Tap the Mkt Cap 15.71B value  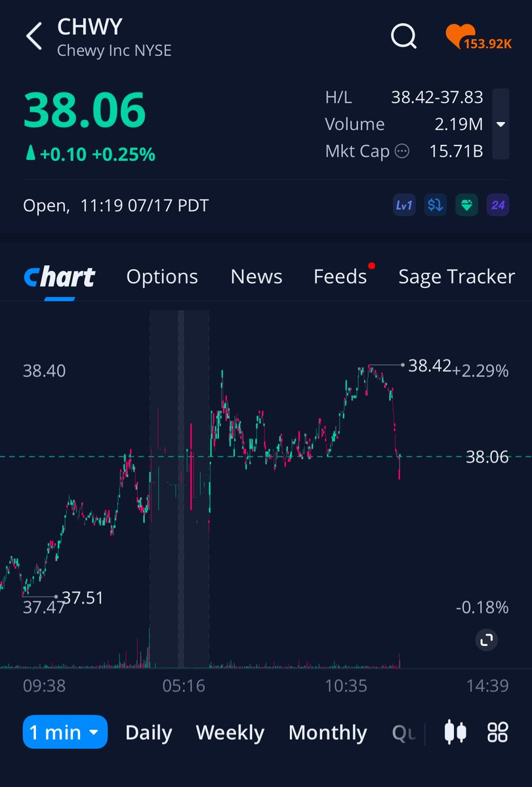[x=456, y=151]
